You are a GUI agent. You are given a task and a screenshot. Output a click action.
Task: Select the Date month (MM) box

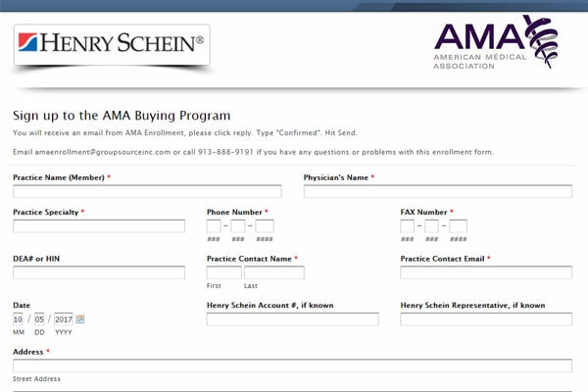point(19,318)
